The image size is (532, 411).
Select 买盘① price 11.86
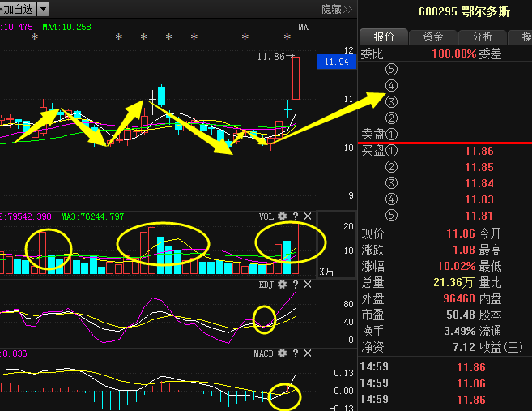pos(479,151)
